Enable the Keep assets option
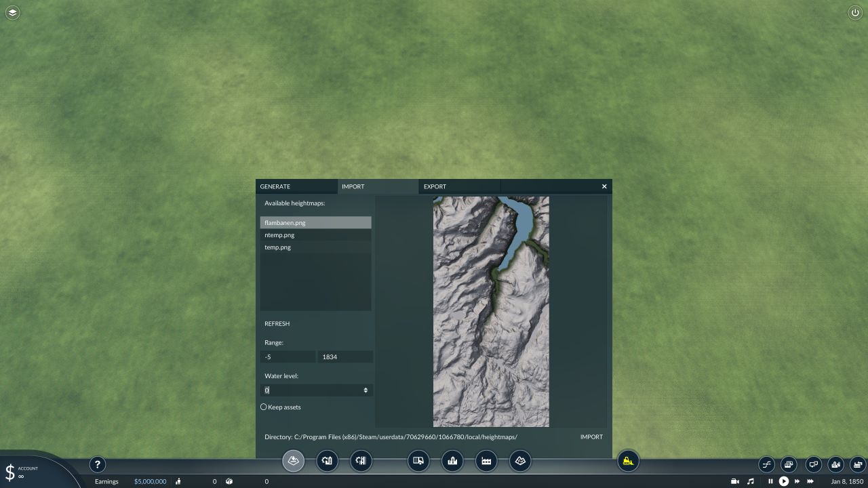 (264, 407)
